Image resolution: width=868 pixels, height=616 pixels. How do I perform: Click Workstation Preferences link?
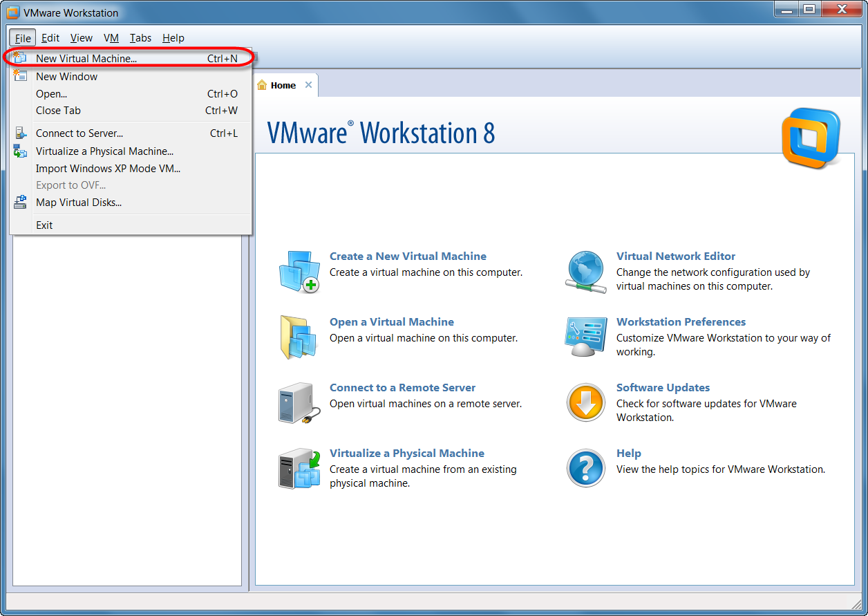click(681, 322)
